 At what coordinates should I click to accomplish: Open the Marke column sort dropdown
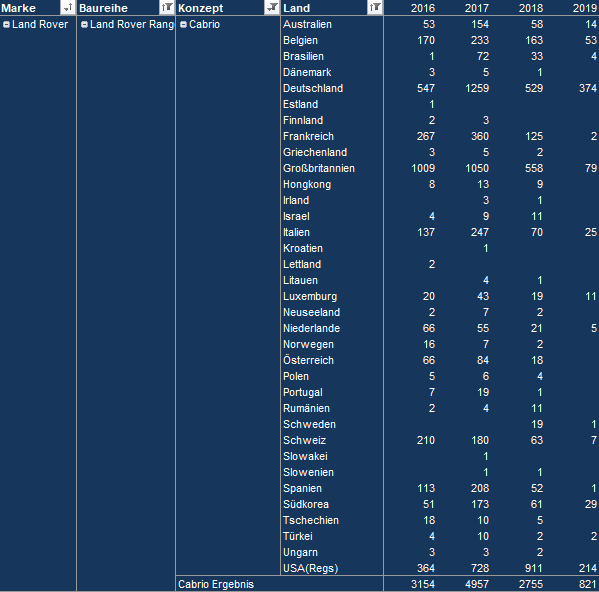tap(68, 7)
